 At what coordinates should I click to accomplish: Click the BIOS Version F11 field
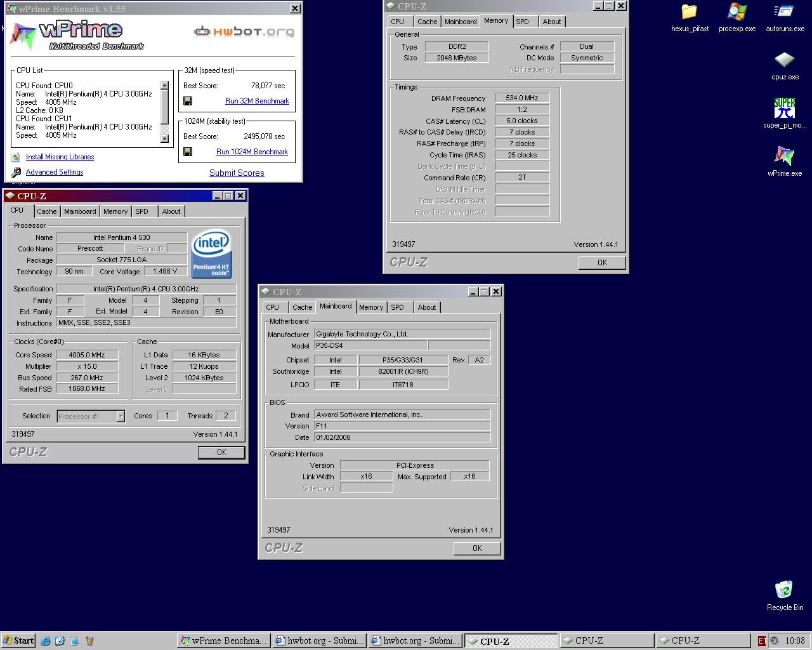pos(402,426)
